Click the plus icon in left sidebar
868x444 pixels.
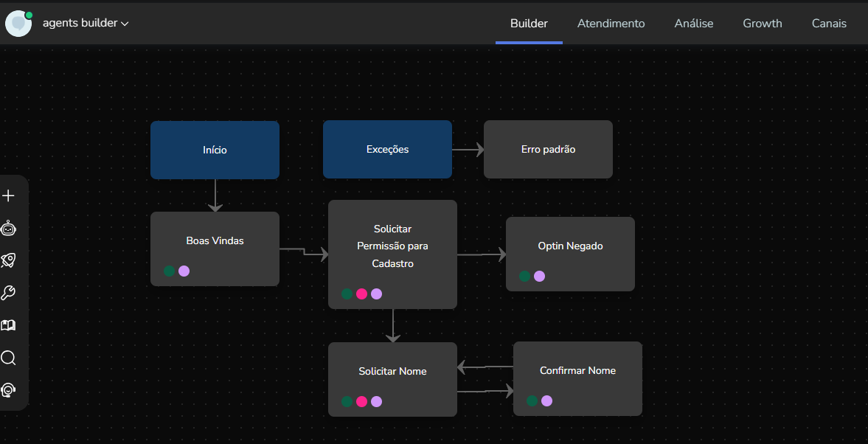pyautogui.click(x=9, y=196)
